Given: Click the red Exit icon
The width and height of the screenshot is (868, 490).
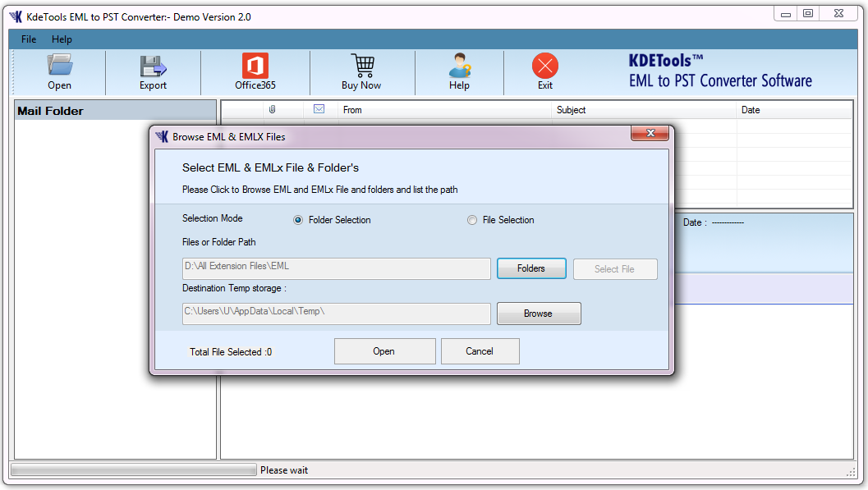Looking at the screenshot, I should pos(545,66).
